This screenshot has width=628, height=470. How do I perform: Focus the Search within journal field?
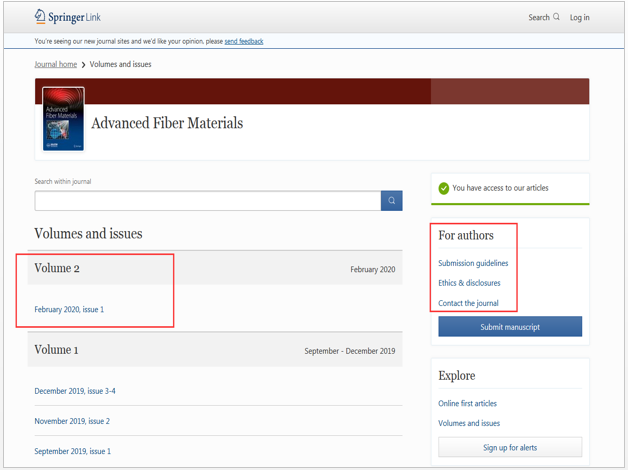(207, 201)
